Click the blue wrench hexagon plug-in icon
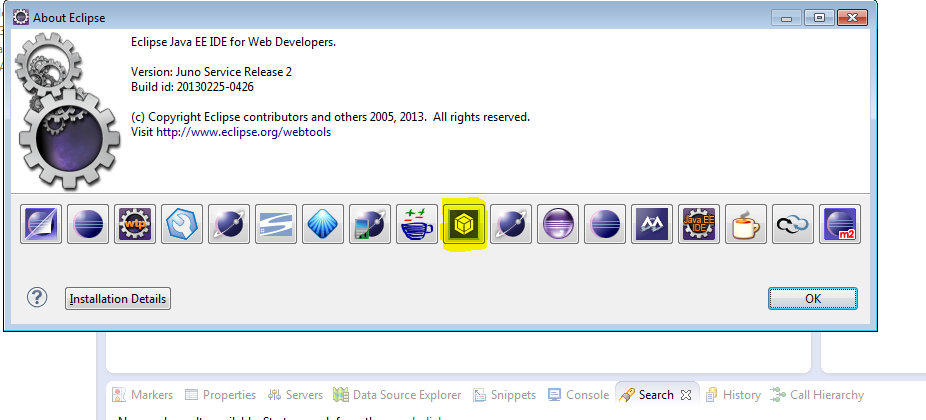Screen dimensions: 926x420 pyautogui.click(x=182, y=224)
